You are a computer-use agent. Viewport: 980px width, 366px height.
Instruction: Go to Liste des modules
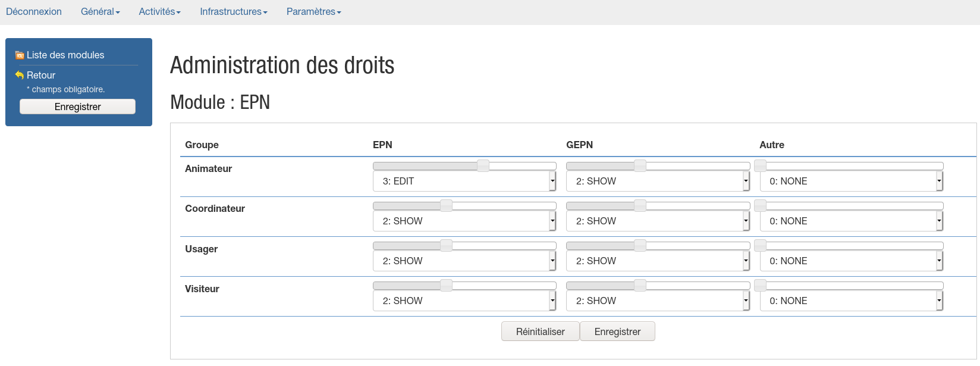65,55
